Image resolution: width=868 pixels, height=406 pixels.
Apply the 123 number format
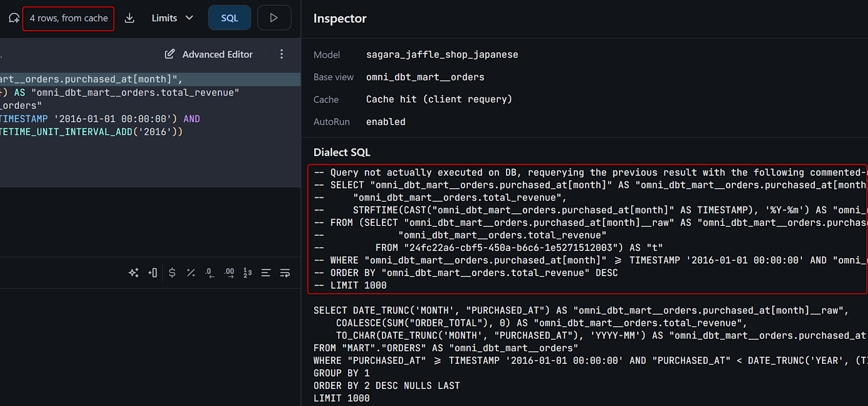point(247,273)
